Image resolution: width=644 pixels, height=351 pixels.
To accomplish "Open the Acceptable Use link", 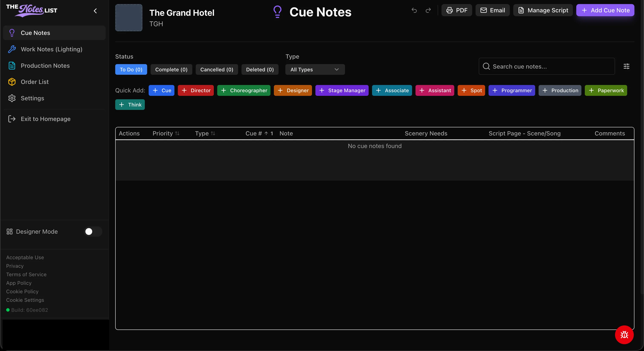I will [25, 257].
